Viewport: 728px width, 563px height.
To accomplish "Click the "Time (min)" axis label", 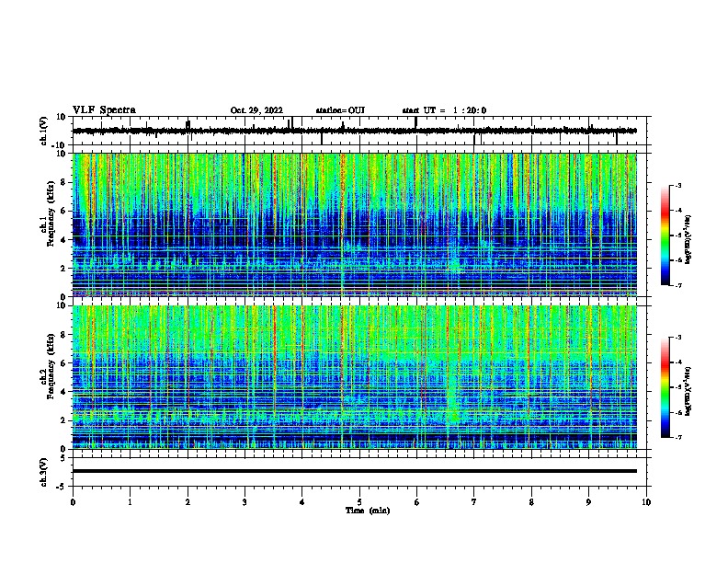I will [x=368, y=511].
